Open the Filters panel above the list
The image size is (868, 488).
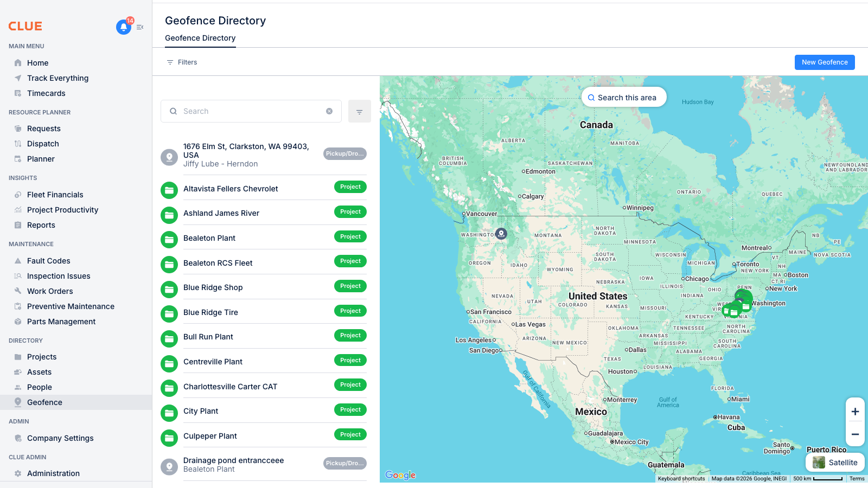pos(182,62)
